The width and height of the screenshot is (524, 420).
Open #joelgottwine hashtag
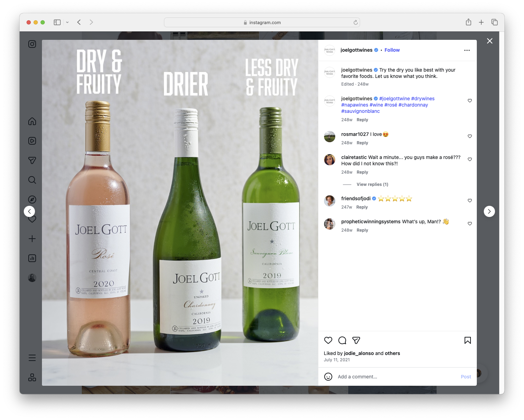pyautogui.click(x=394, y=99)
